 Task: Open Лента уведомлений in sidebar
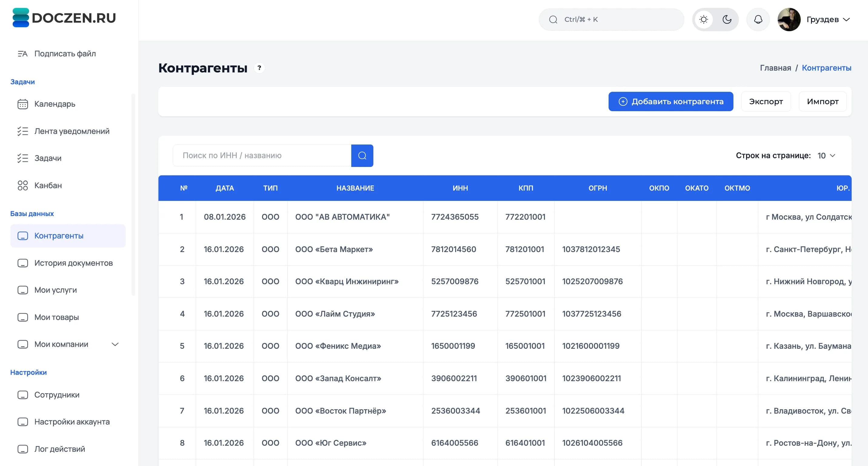coord(68,131)
